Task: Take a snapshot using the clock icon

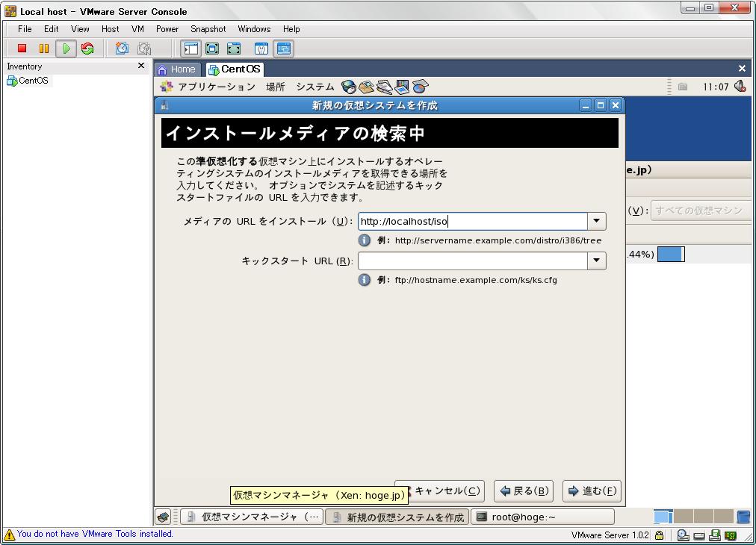Action: click(122, 49)
